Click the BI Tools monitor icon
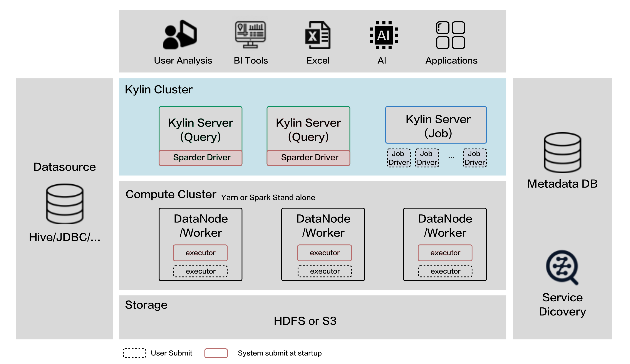 [250, 35]
